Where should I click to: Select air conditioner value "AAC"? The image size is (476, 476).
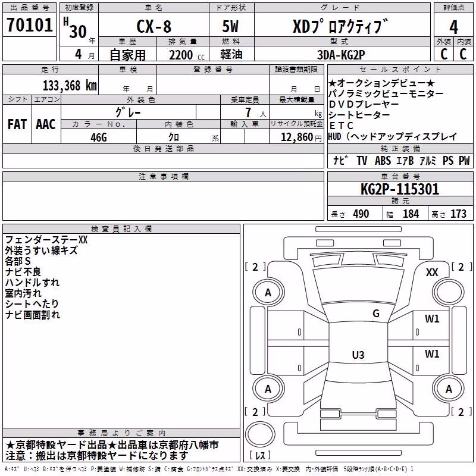click(46, 124)
